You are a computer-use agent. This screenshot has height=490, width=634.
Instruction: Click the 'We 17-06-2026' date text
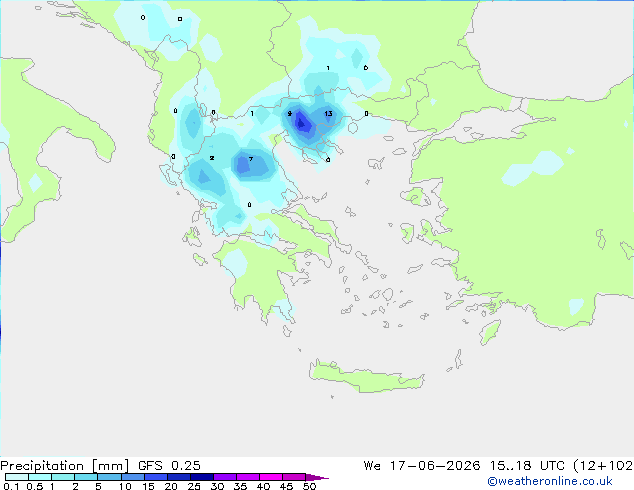tap(422, 466)
